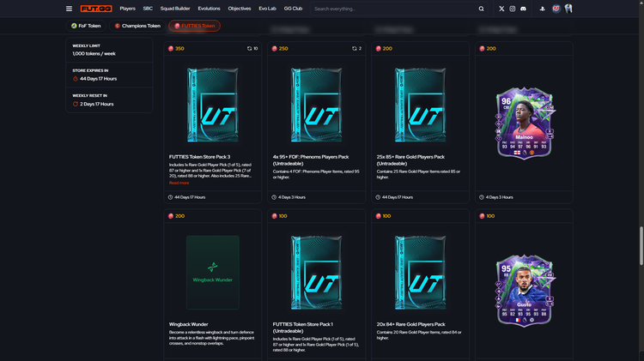Open the SBC menu
Screen dimensions: 644x361
pos(148,9)
